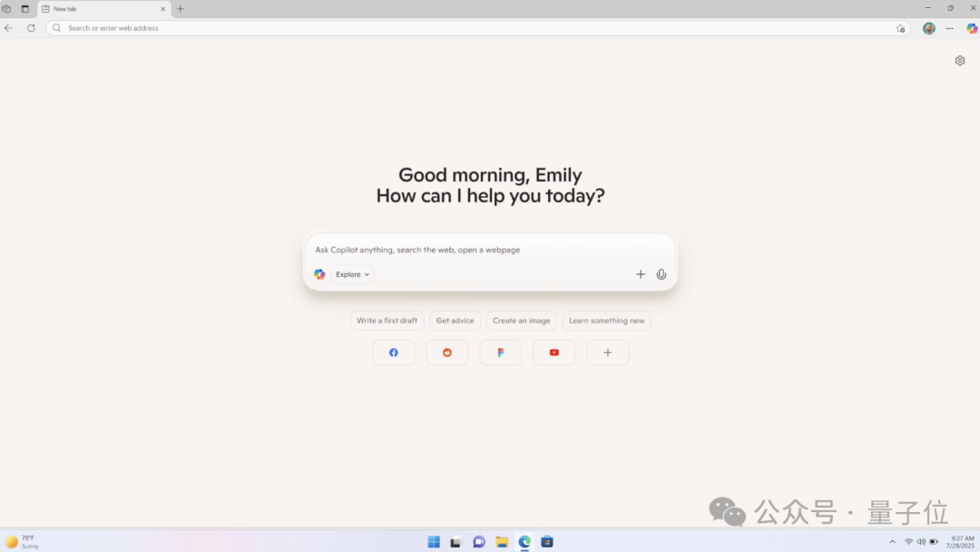Open the Copilot sidebar icon in the toolbar
Screen dimensions: 980x552
click(x=972, y=28)
